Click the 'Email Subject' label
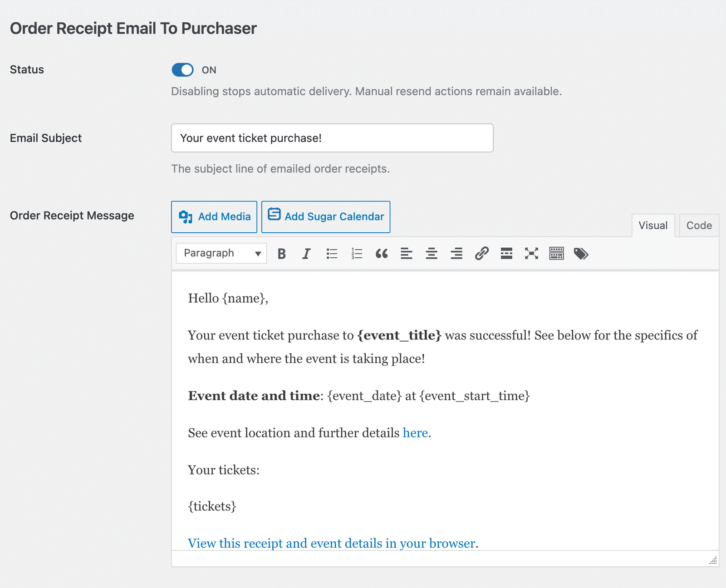The image size is (726, 588). coord(46,138)
